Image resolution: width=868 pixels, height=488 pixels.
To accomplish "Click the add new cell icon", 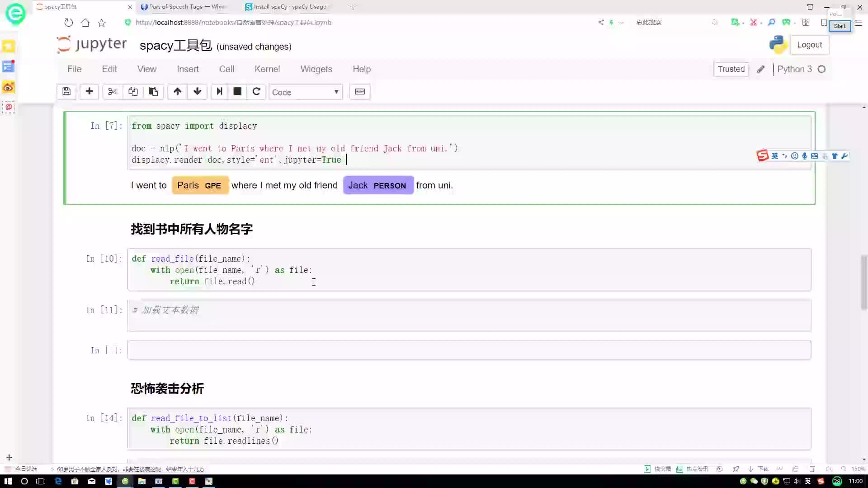I will (89, 92).
